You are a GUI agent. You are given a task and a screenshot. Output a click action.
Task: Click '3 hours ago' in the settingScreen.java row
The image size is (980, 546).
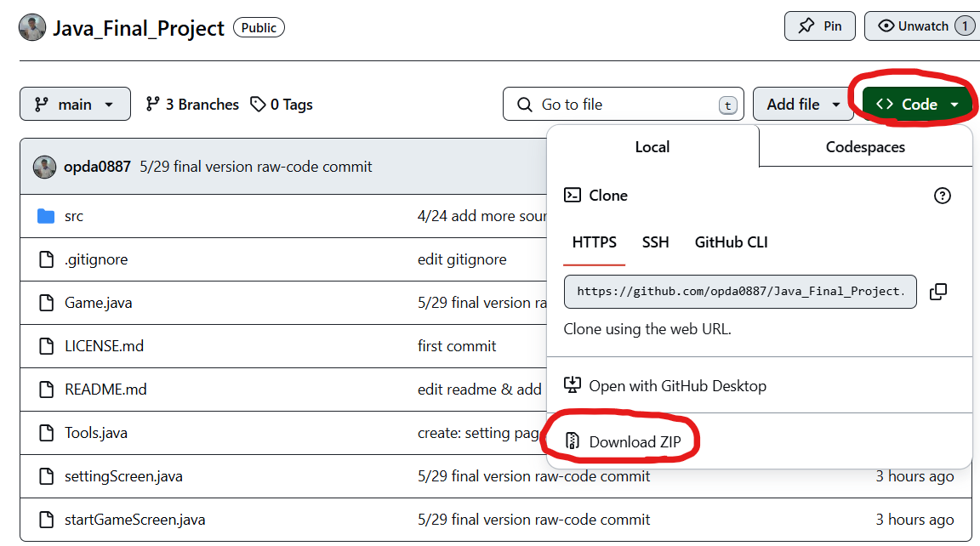pos(914,476)
